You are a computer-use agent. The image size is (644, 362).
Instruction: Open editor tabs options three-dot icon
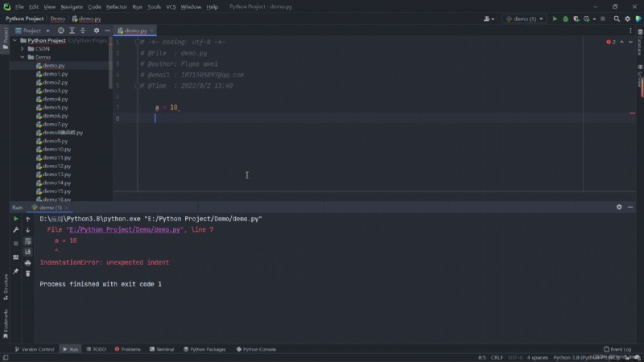pyautogui.click(x=630, y=31)
